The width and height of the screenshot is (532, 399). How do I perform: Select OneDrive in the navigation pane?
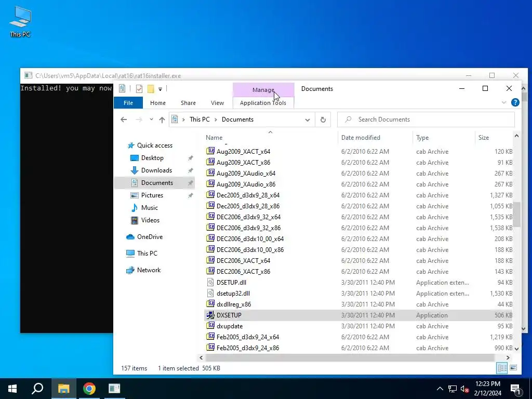(x=150, y=237)
